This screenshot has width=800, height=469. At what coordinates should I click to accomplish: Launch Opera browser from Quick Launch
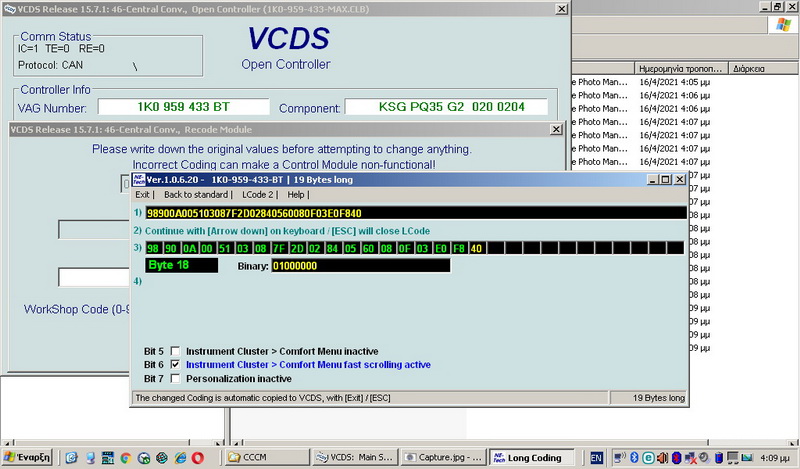198,458
